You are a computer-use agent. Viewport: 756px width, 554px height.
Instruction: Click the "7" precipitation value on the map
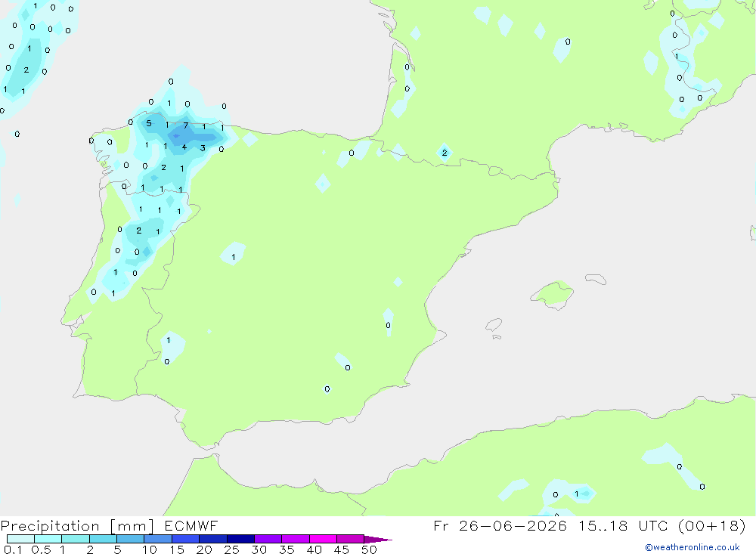[186, 125]
